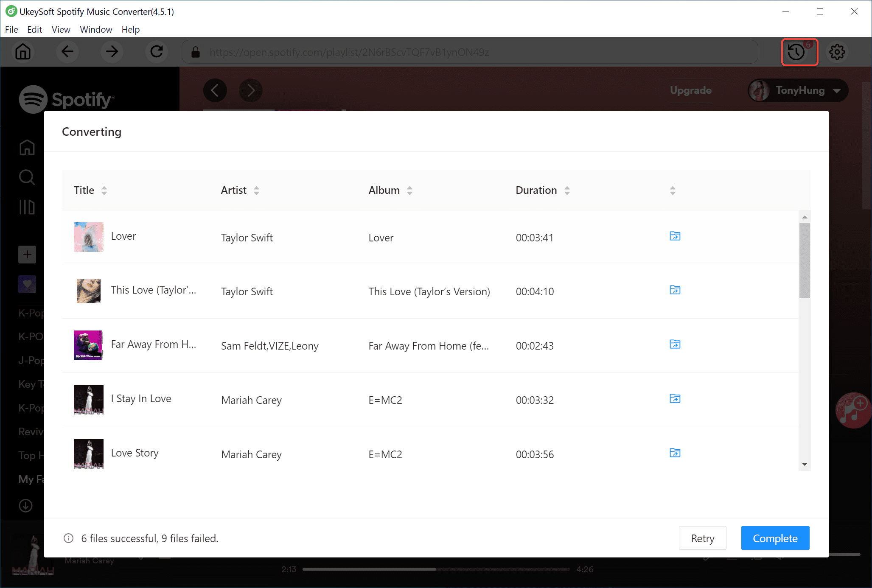Navigate back using the back arrow
Screen dimensions: 872x588
[67, 52]
